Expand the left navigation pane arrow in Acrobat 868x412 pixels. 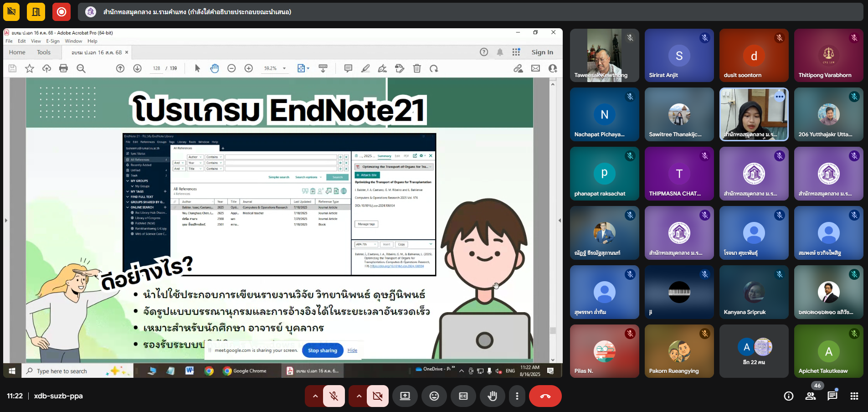point(6,220)
